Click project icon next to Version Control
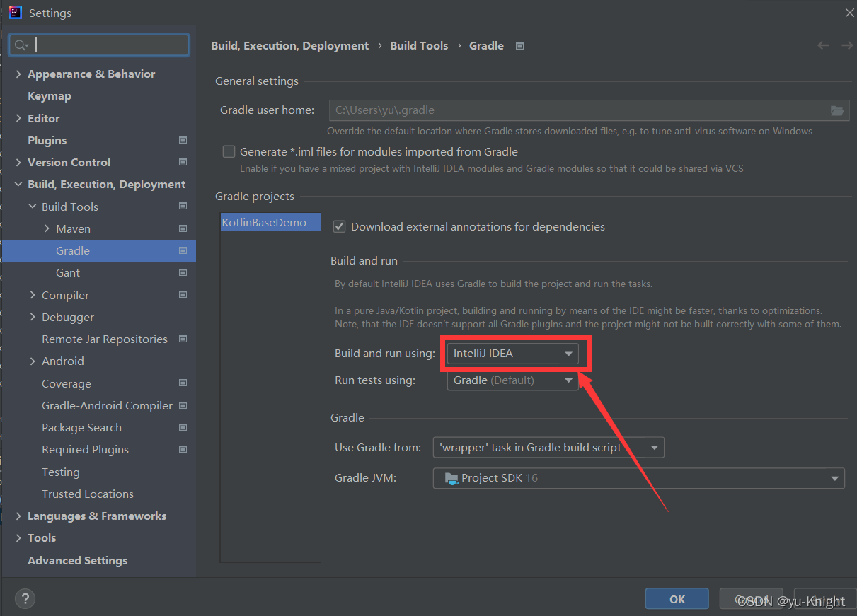This screenshot has width=857, height=616. pos(183,162)
